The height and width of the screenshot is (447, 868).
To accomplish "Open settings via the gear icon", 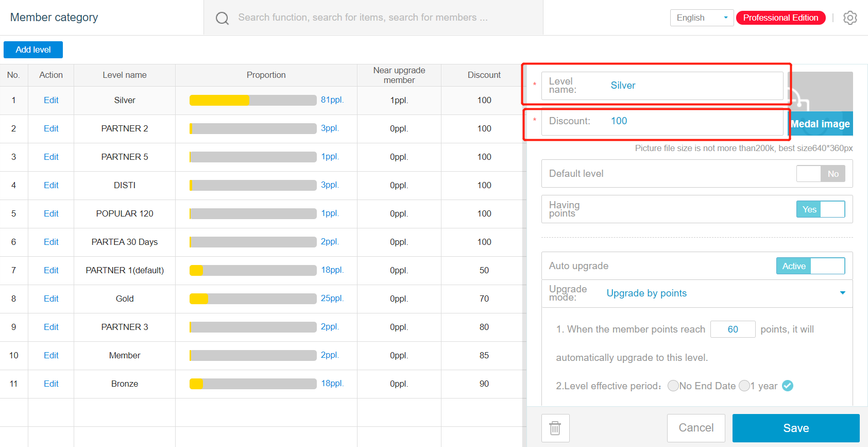I will pyautogui.click(x=850, y=18).
